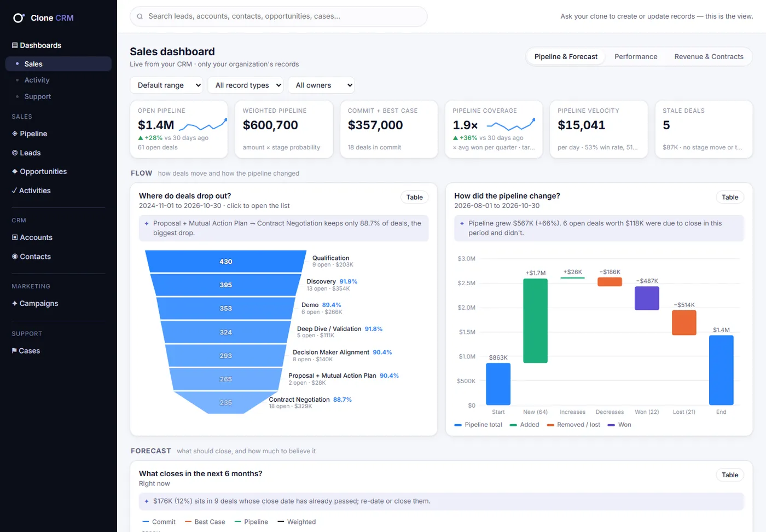This screenshot has width=766, height=532.
Task: Open the Default range dropdown
Action: pos(166,85)
